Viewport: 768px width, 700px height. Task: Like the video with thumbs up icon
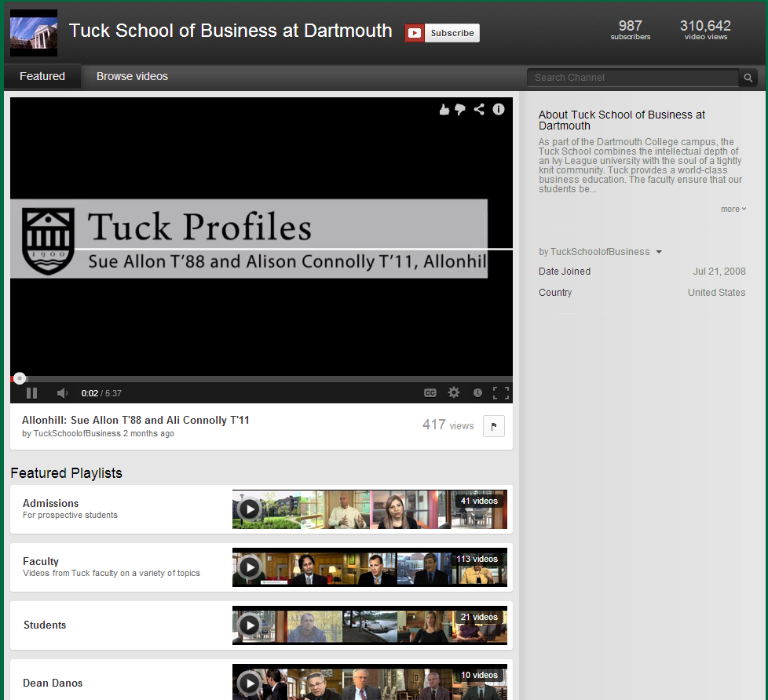(x=444, y=109)
